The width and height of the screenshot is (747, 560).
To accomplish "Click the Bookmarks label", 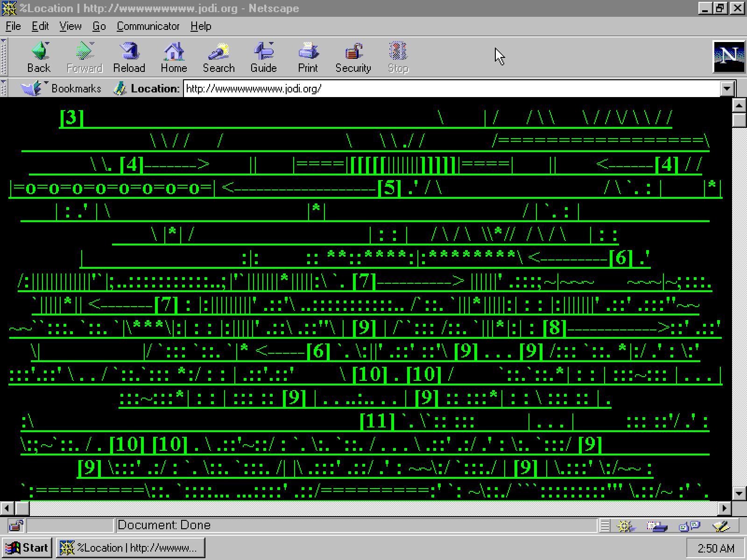I will click(x=76, y=88).
